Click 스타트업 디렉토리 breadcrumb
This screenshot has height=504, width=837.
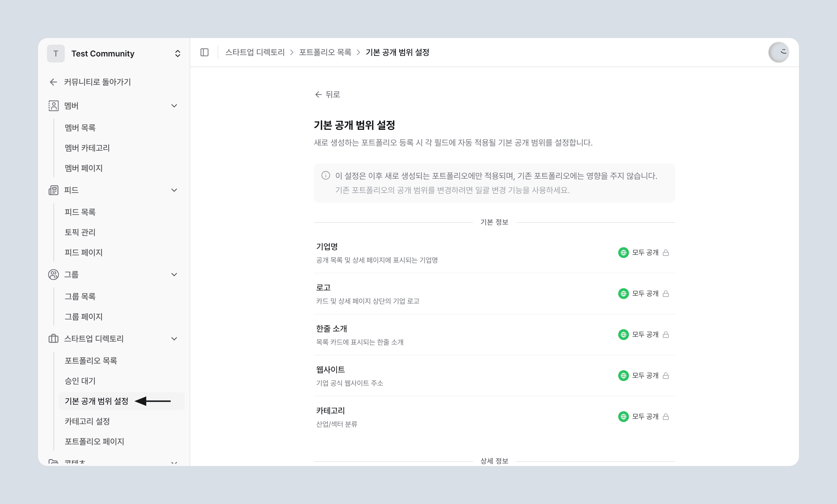pyautogui.click(x=255, y=52)
